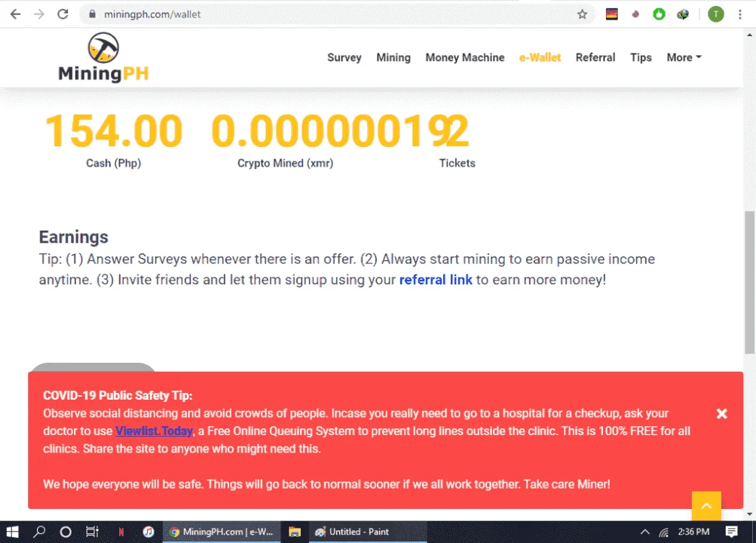Click the Cortana circle icon

coord(66,532)
